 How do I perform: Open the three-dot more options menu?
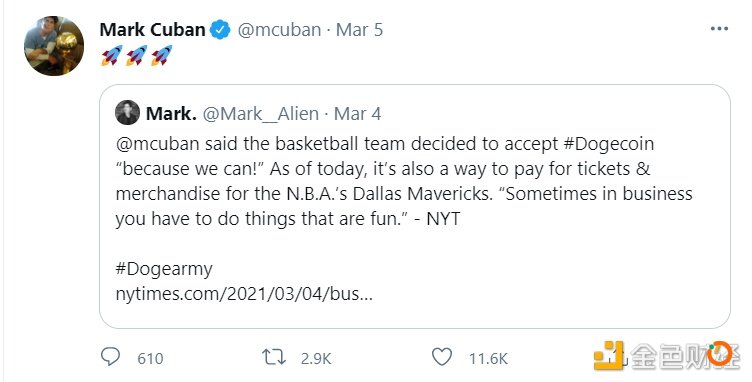click(719, 29)
